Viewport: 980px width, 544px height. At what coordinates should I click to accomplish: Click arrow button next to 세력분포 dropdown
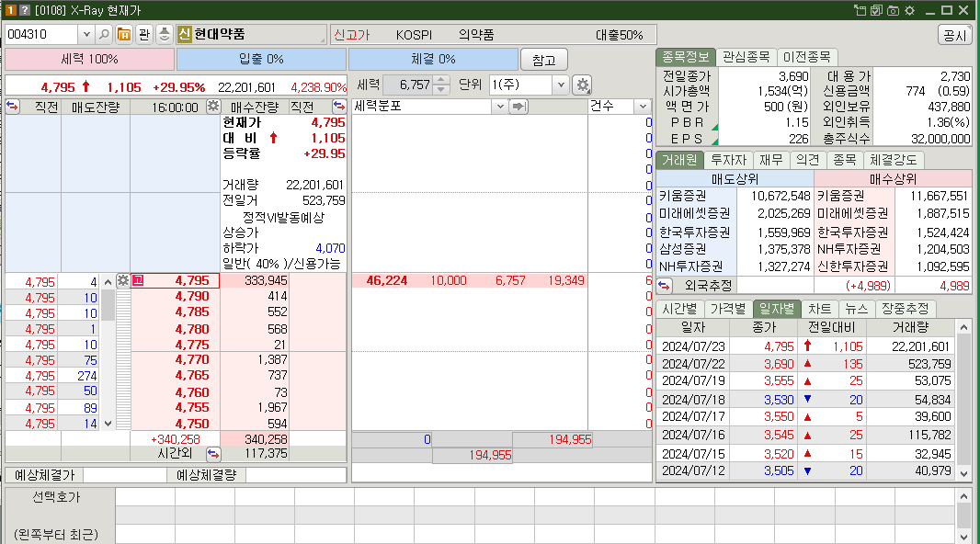point(518,107)
